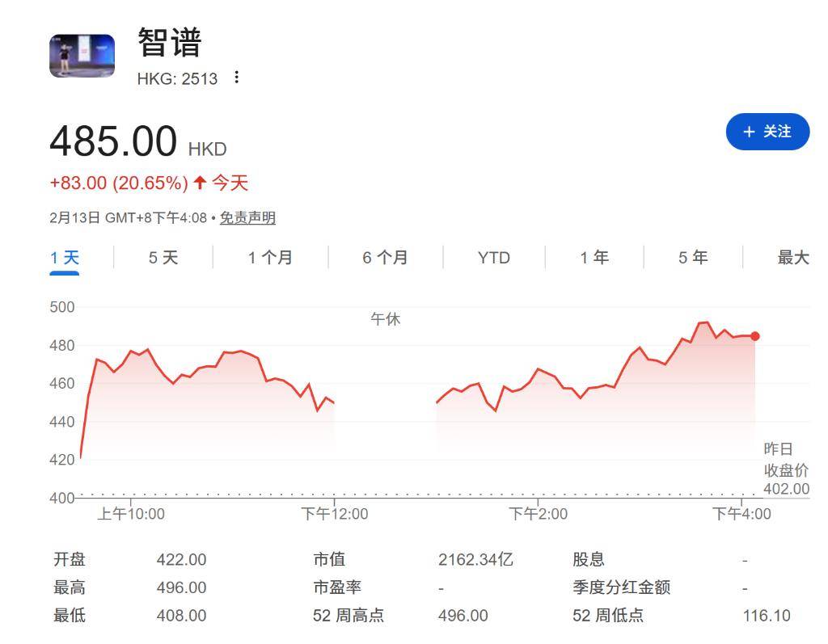Open the 免责声明 disclaimer link
828x644 pixels.
tap(247, 218)
